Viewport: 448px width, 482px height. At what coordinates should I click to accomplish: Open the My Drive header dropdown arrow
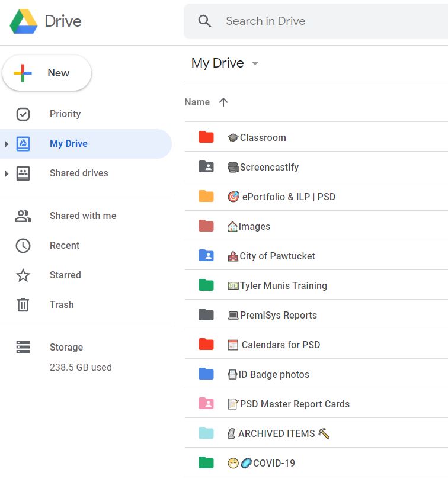[x=255, y=63]
